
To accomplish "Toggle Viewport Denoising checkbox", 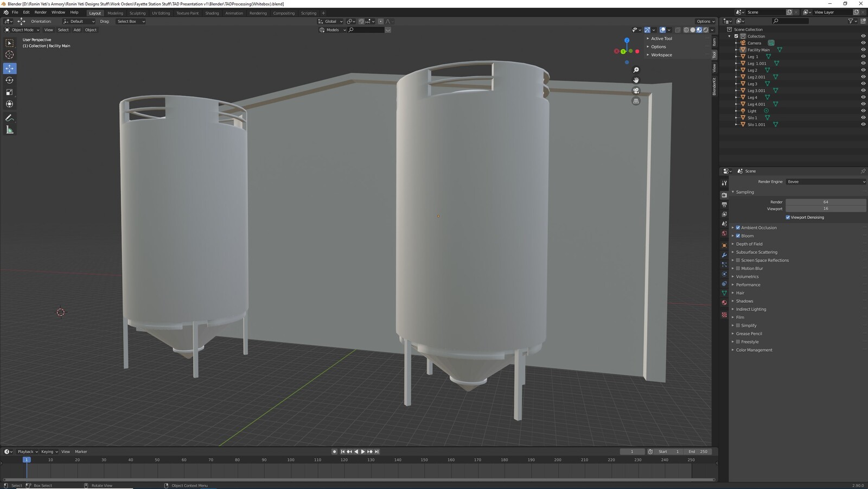I will (788, 217).
